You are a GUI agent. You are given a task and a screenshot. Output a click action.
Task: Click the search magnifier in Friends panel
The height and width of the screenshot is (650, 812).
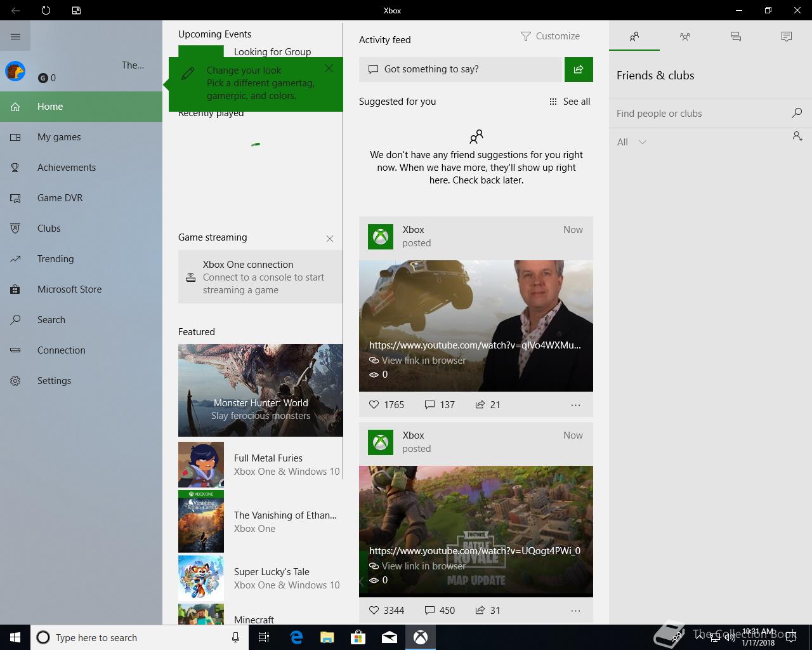797,113
